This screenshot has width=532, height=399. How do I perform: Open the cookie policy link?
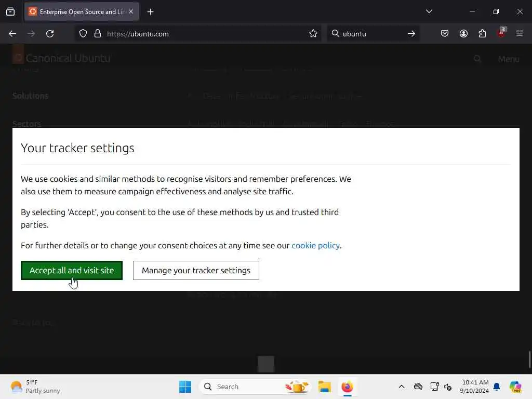point(315,245)
